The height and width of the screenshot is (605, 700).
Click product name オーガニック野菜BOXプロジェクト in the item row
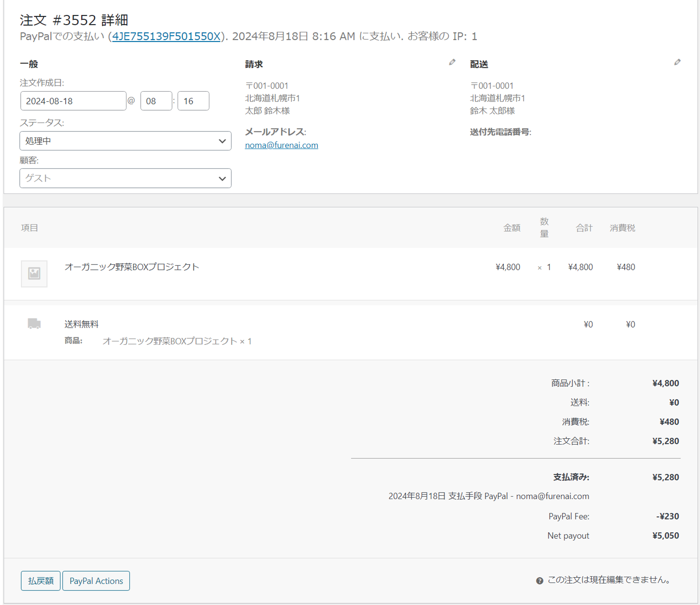(132, 267)
